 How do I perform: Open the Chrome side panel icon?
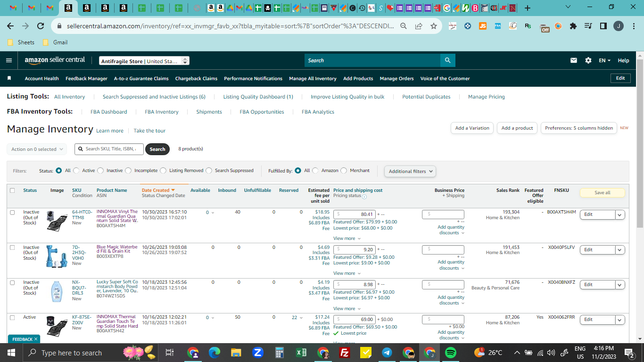[603, 26]
